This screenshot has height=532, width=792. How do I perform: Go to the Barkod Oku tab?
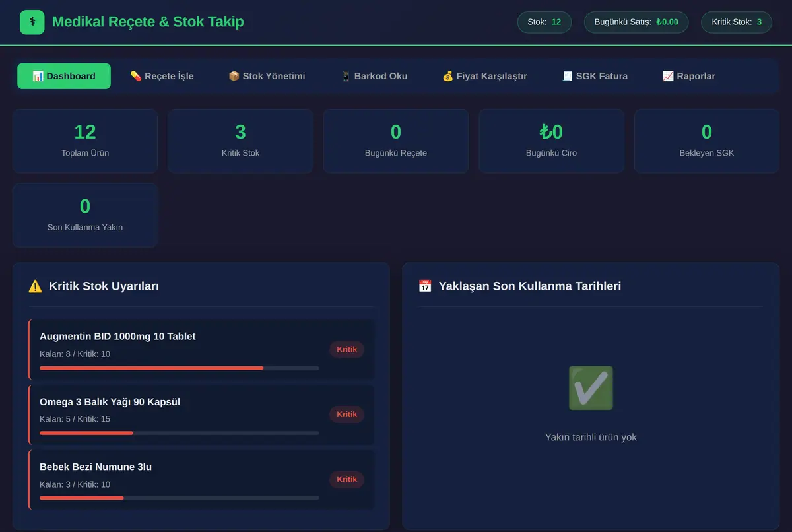tap(374, 76)
